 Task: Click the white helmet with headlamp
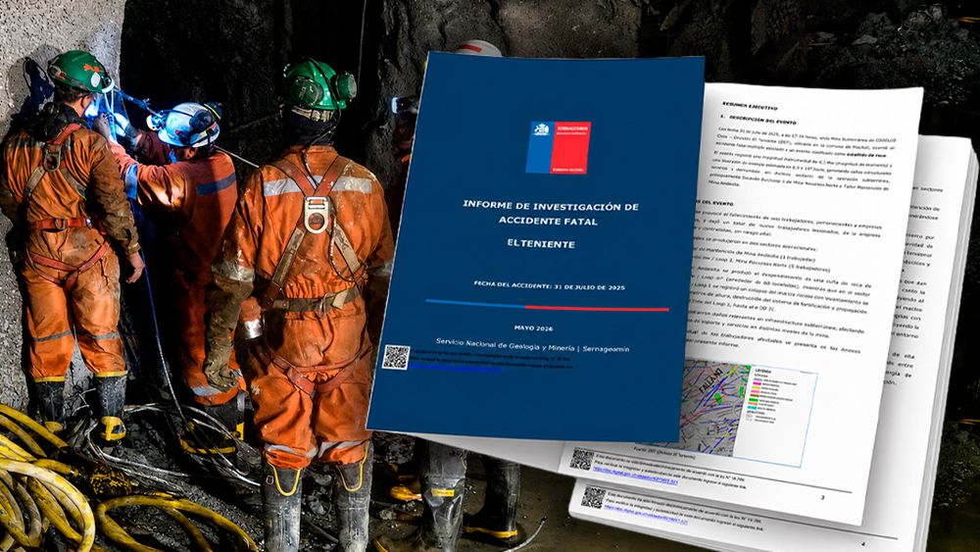pyautogui.click(x=188, y=124)
